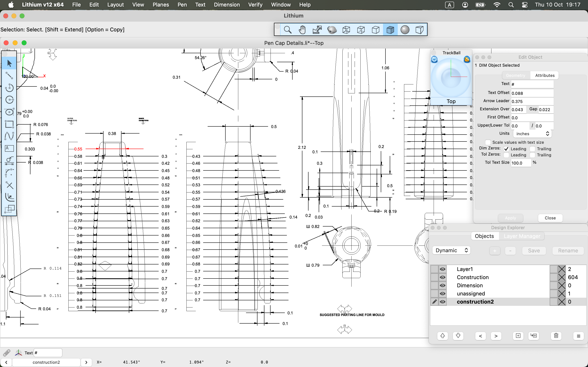
Task: Click the Close button in Edit Object
Action: pos(550,218)
